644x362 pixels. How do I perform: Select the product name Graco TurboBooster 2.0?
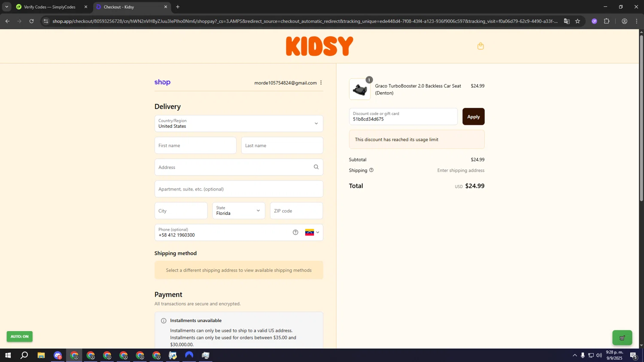coord(418,89)
